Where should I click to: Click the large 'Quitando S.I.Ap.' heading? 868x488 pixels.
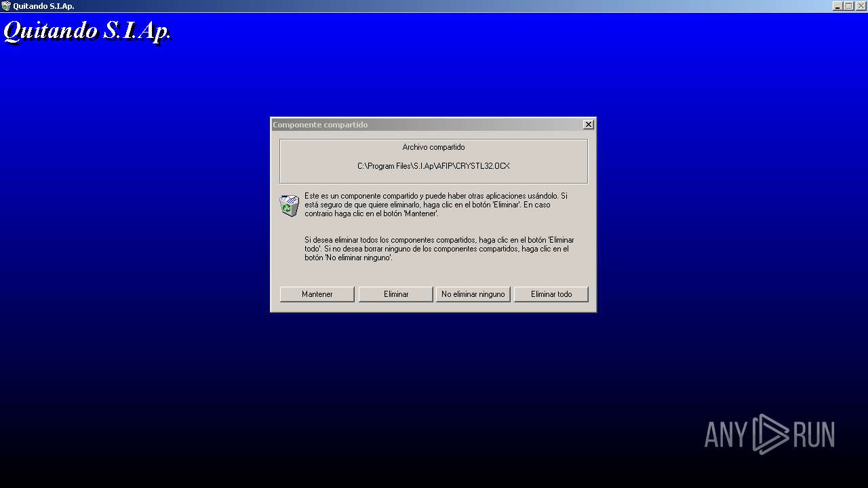click(x=87, y=31)
